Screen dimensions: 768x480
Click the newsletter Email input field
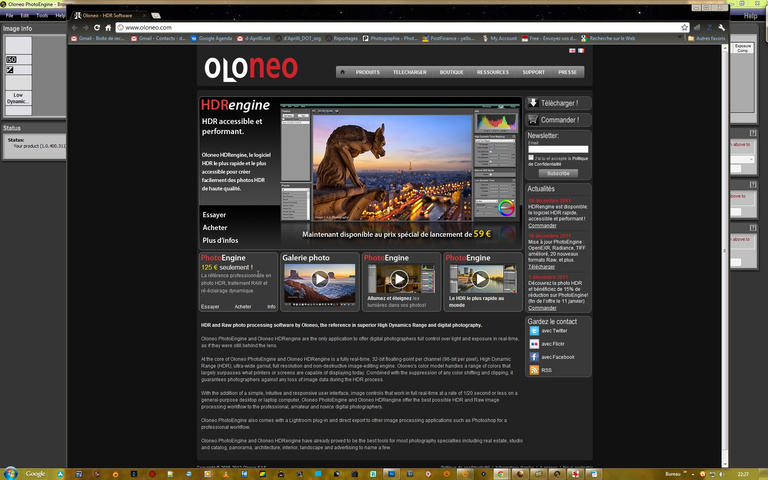pyautogui.click(x=558, y=149)
